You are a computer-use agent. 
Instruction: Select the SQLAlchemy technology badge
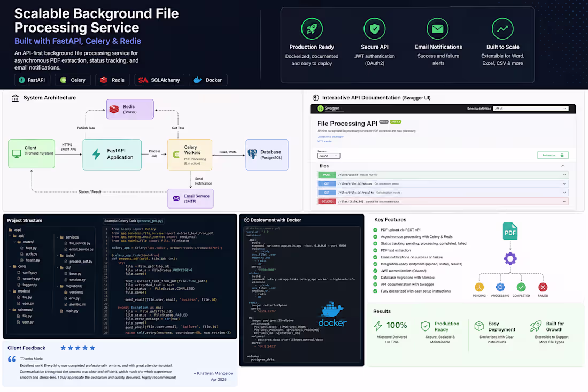pyautogui.click(x=159, y=80)
